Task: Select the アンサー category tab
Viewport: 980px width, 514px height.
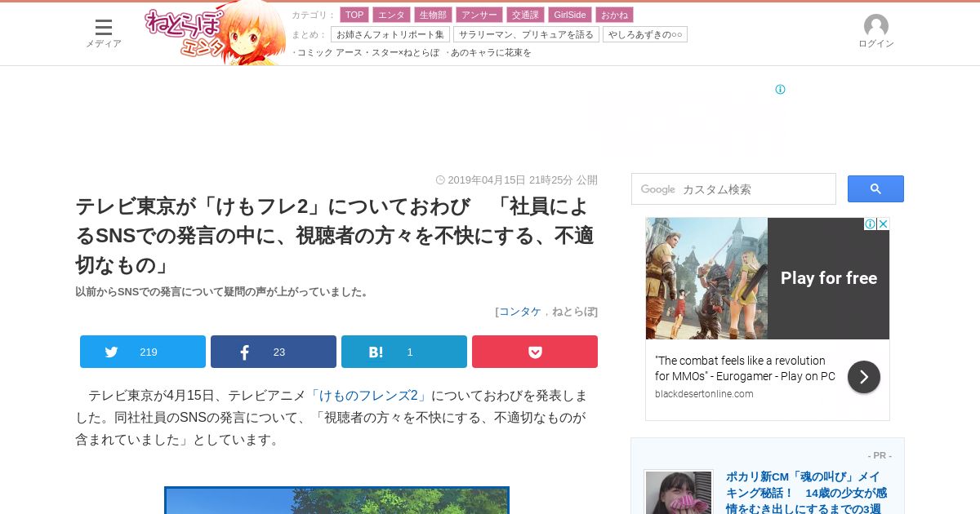Action: point(479,15)
